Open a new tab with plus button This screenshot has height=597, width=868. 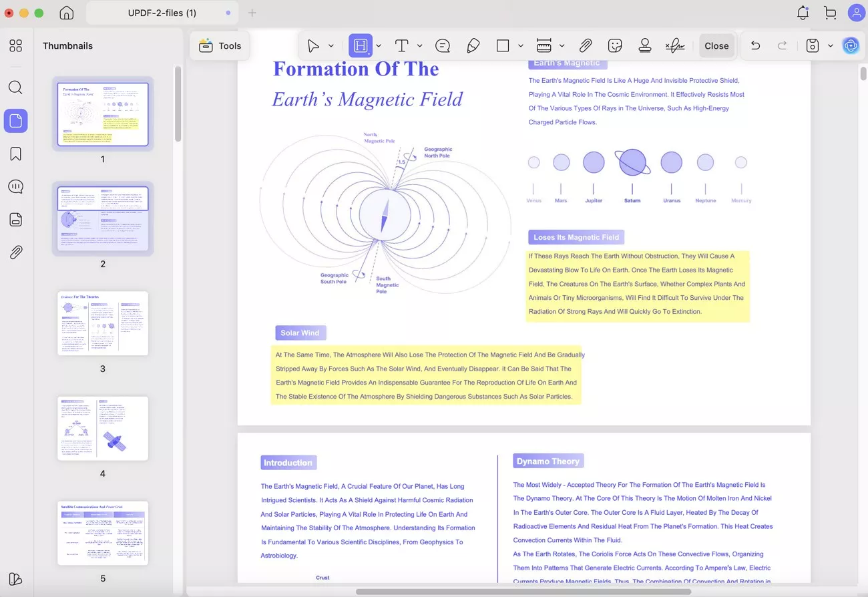pyautogui.click(x=252, y=13)
